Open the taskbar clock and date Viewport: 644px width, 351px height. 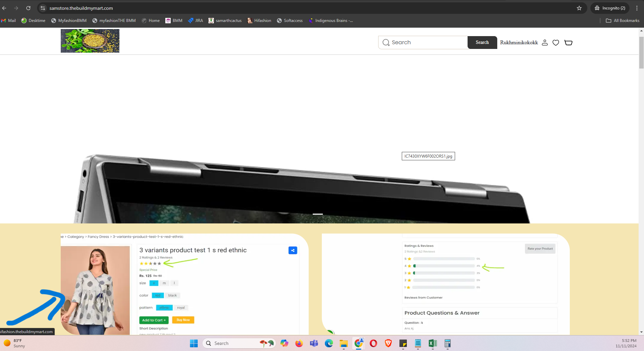coord(626,343)
